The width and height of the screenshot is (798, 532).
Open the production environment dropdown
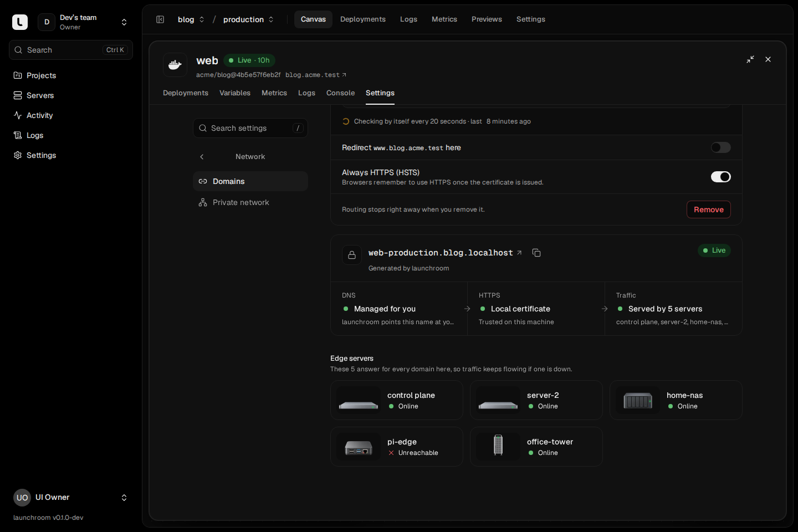[x=248, y=19]
